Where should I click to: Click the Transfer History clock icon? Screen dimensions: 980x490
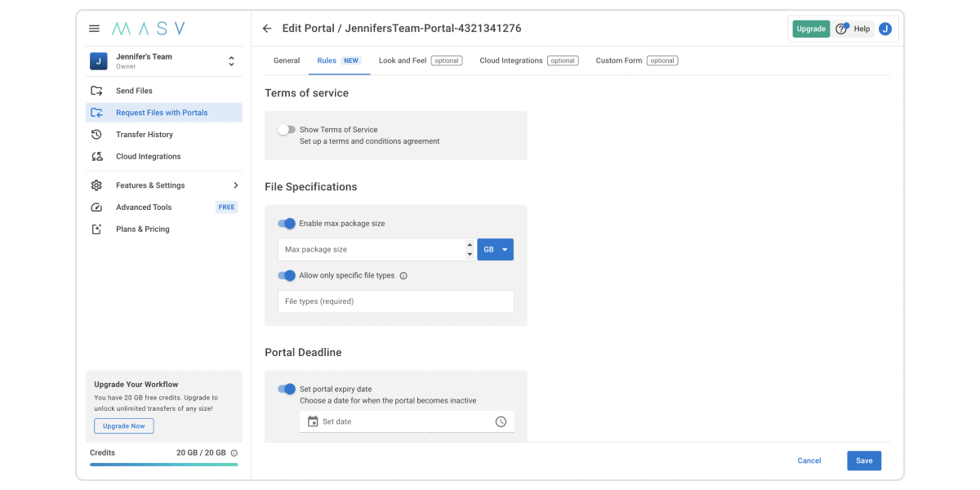pyautogui.click(x=96, y=135)
